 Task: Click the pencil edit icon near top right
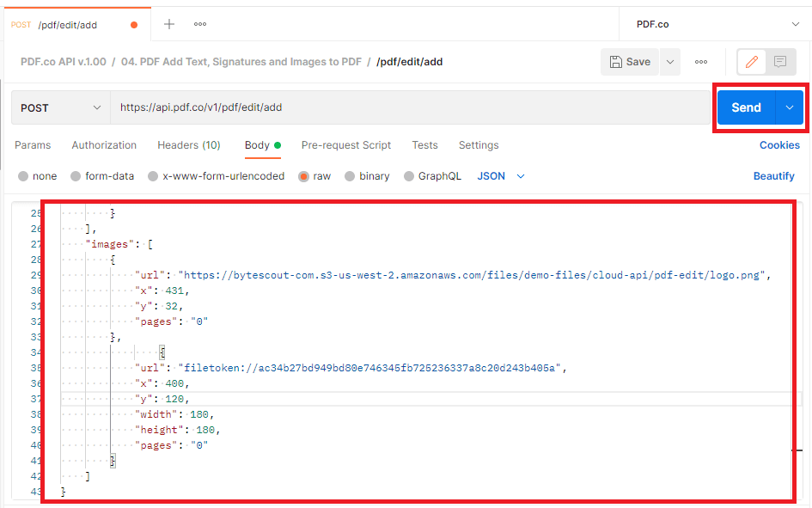pos(751,61)
